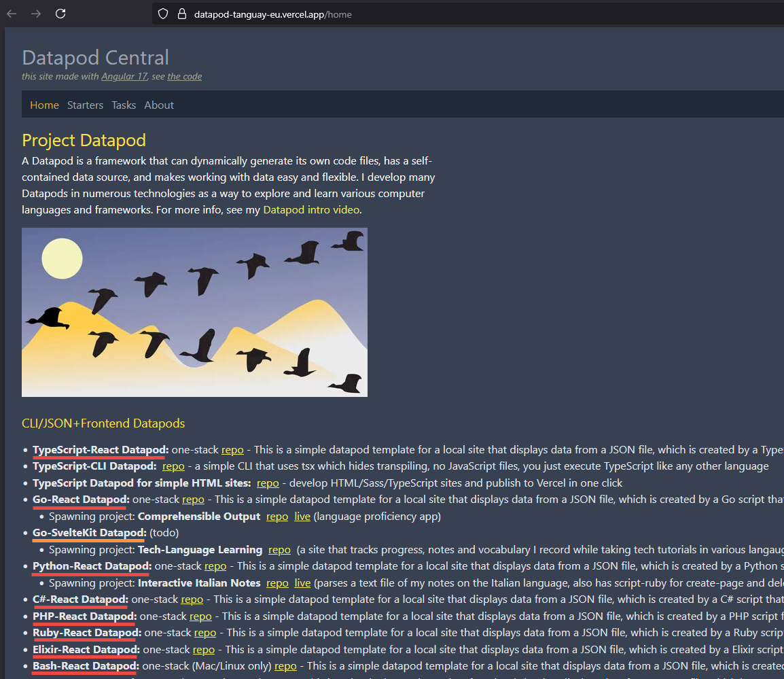This screenshot has height=679, width=784.
Task: Open the TypeScript-React Datapod repo link
Action: pyautogui.click(x=232, y=449)
